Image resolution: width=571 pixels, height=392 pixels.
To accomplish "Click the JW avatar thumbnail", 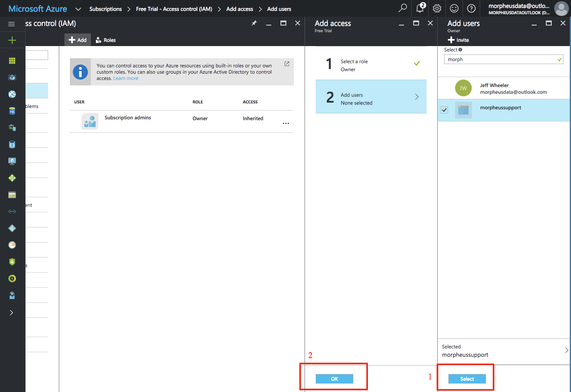I will point(463,88).
